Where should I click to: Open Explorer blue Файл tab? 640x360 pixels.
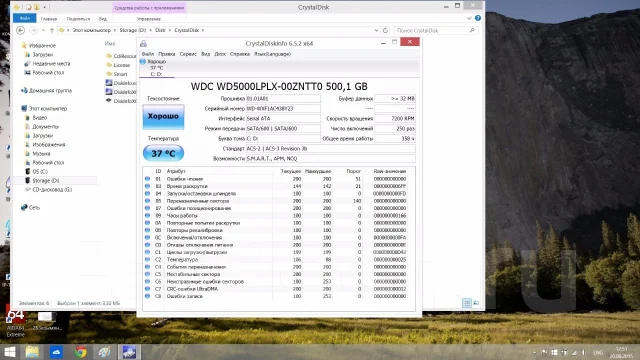(x=25, y=18)
